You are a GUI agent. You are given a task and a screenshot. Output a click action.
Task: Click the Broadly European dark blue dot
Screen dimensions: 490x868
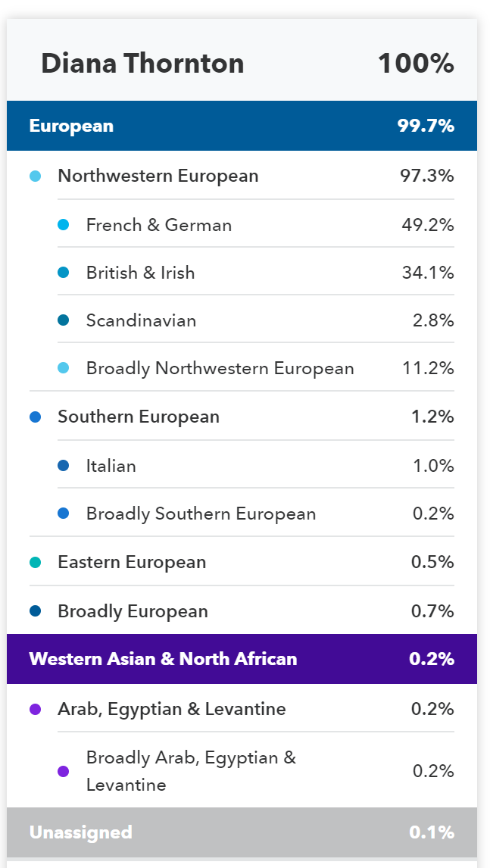pos(36,611)
